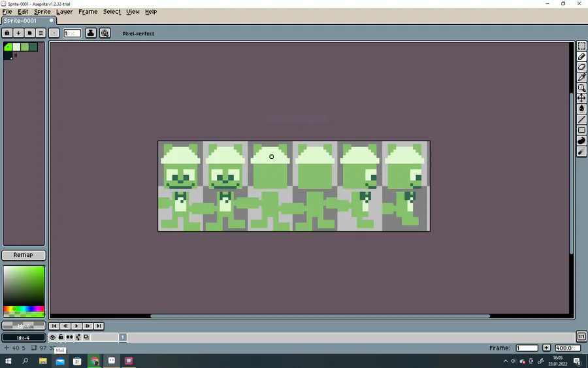Open the View menu
This screenshot has width=588, height=368.
pyautogui.click(x=133, y=12)
